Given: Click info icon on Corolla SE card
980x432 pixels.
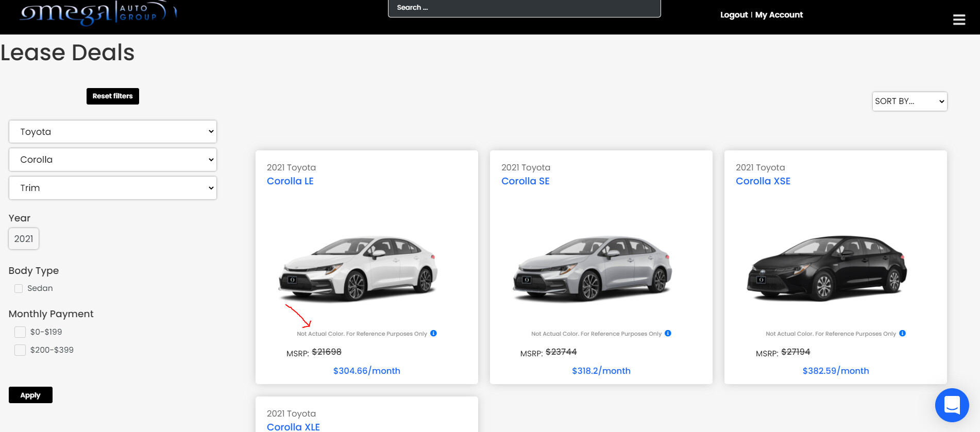Looking at the screenshot, I should pos(668,333).
